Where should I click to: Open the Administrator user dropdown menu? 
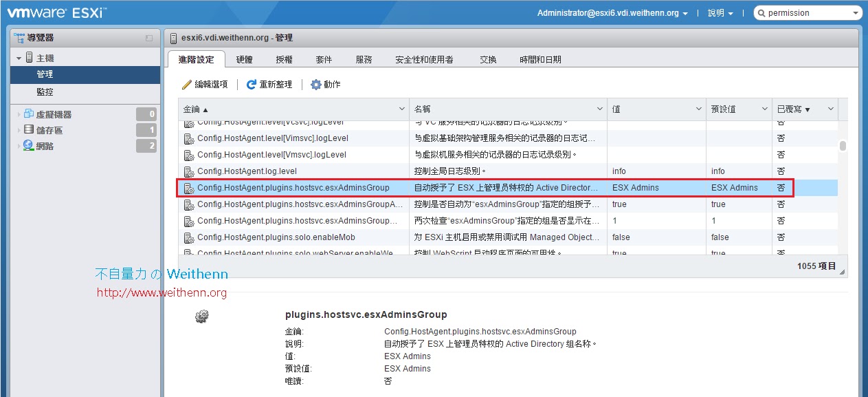[612, 13]
